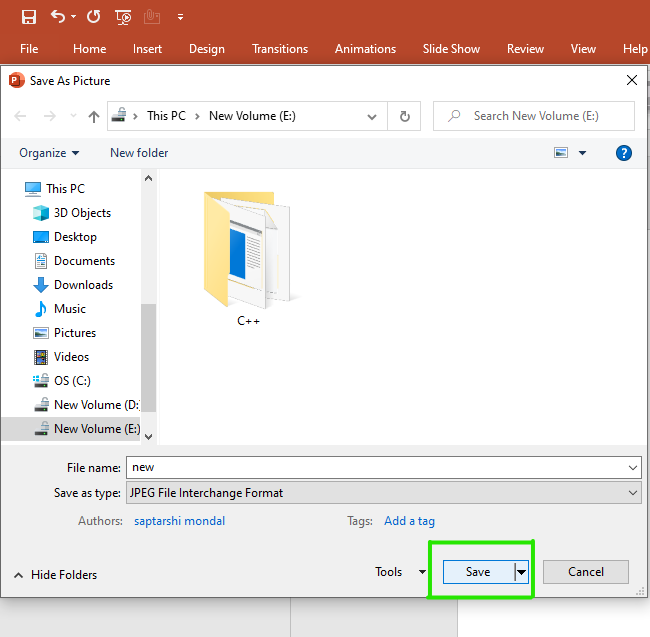Click the Undo arrow icon
This screenshot has width=650, height=637.
tap(58, 17)
